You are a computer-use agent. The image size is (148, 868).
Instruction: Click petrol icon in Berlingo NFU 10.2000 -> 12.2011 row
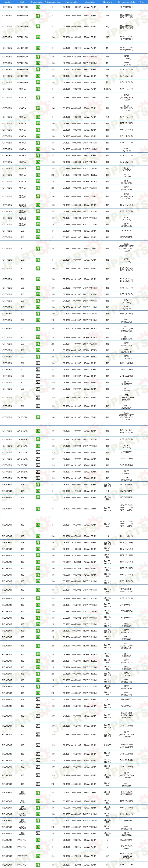(38, 57)
